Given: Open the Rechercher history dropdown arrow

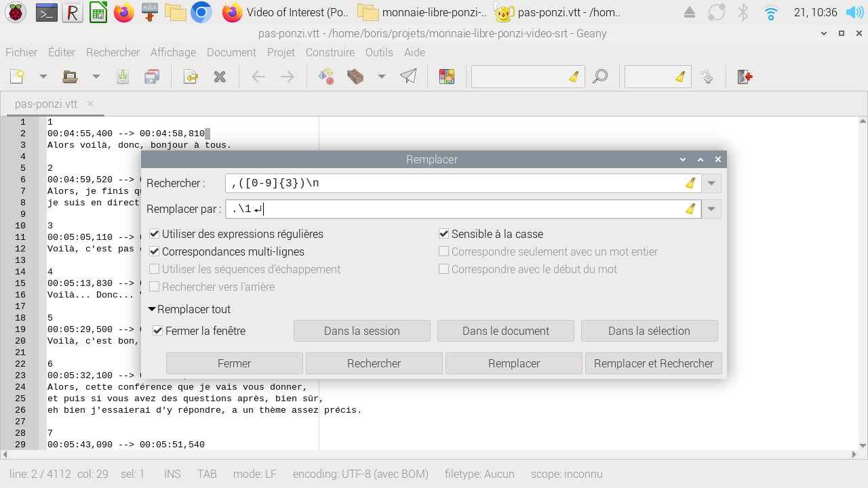Looking at the screenshot, I should 711,184.
